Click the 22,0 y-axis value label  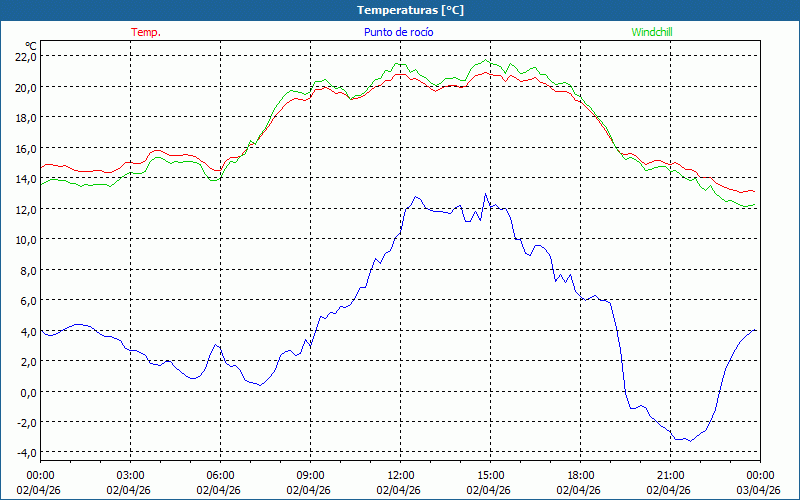[x=25, y=57]
